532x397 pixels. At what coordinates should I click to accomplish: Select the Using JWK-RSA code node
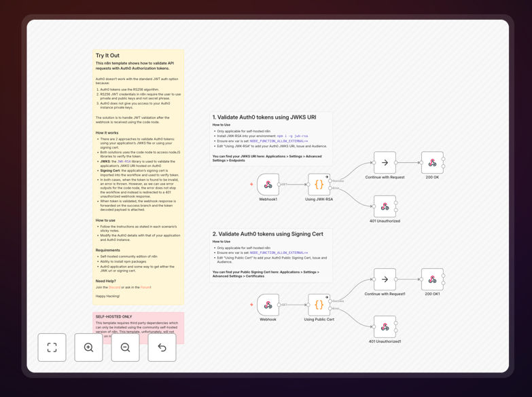[x=319, y=185]
